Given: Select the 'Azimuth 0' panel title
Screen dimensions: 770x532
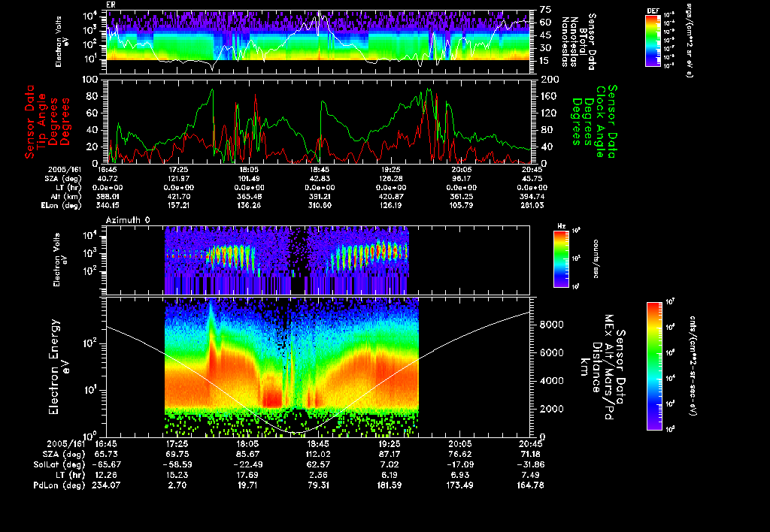Looking at the screenshot, I should coord(128,220).
